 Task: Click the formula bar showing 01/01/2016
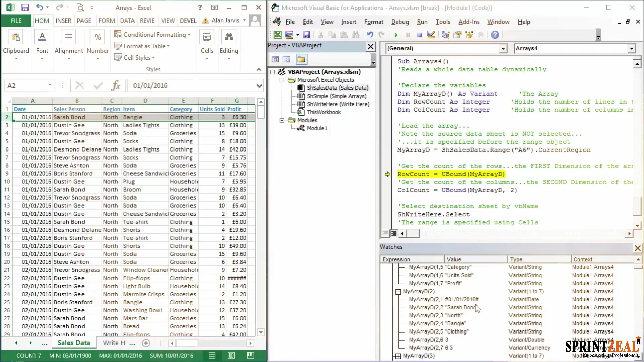click(x=191, y=86)
